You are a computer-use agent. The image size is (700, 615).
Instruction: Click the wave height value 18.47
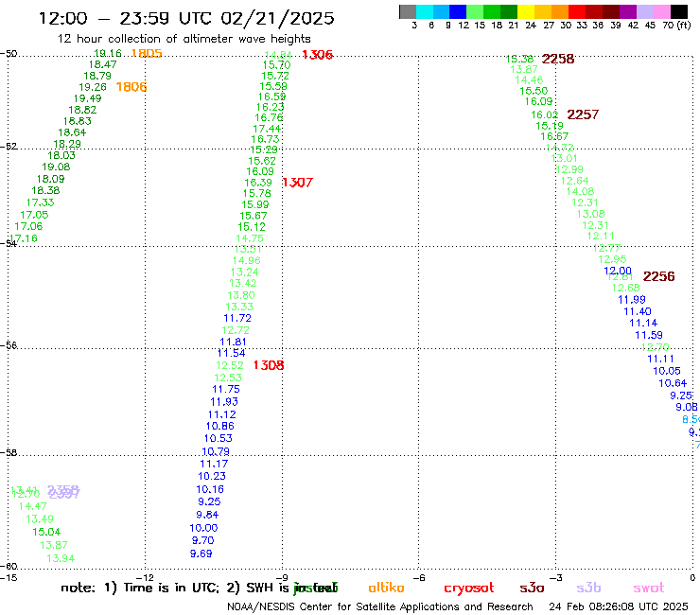point(103,64)
